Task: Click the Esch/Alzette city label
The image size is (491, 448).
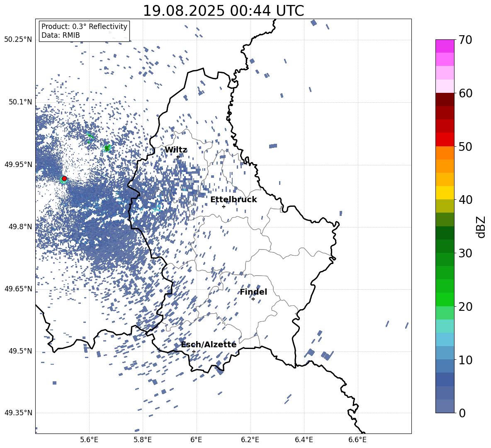Action: [209, 344]
